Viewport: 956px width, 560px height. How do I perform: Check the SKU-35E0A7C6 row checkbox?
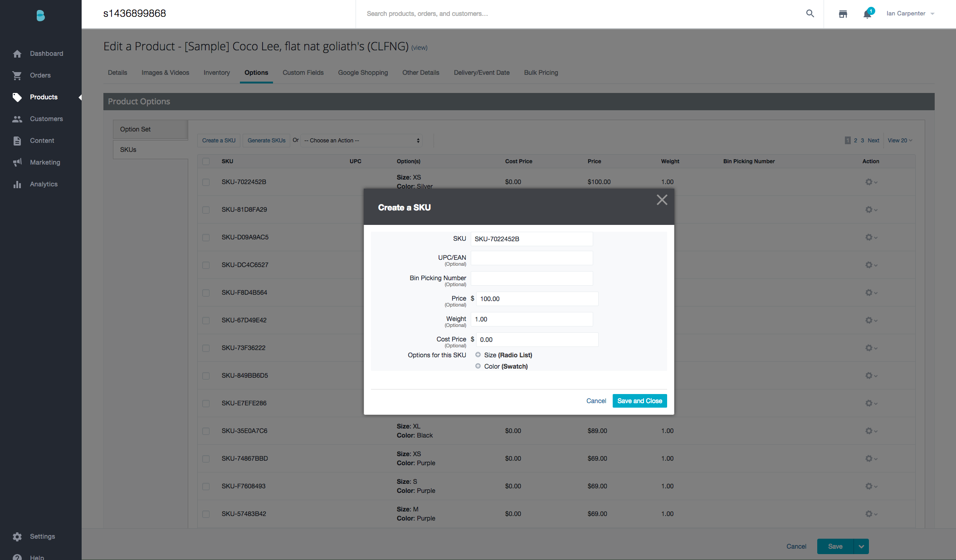tap(206, 431)
